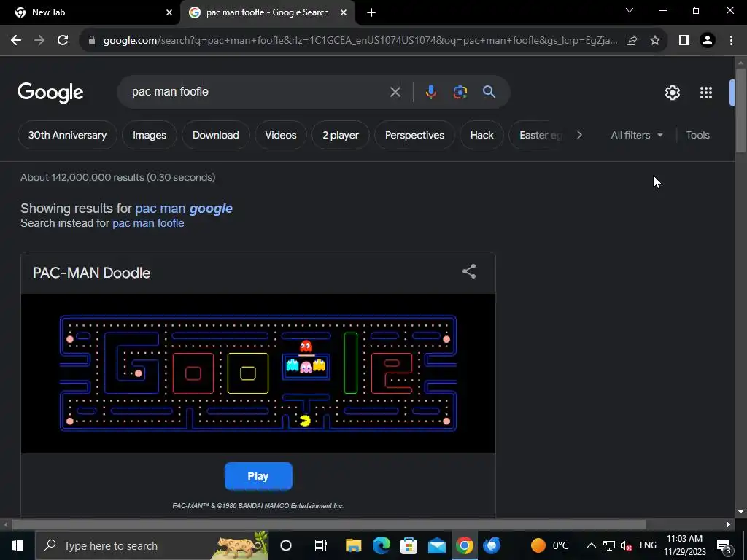Click the forward navigation arrow

point(39,41)
